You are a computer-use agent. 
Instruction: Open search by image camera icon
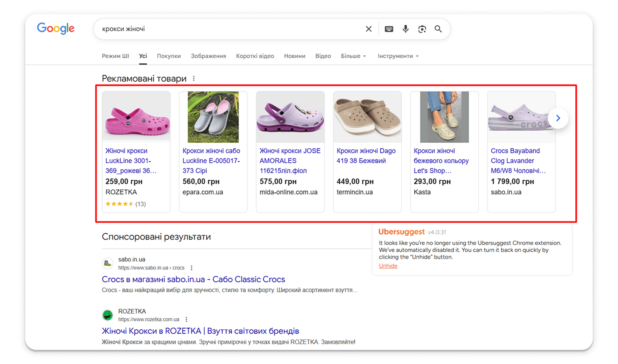pyautogui.click(x=422, y=29)
